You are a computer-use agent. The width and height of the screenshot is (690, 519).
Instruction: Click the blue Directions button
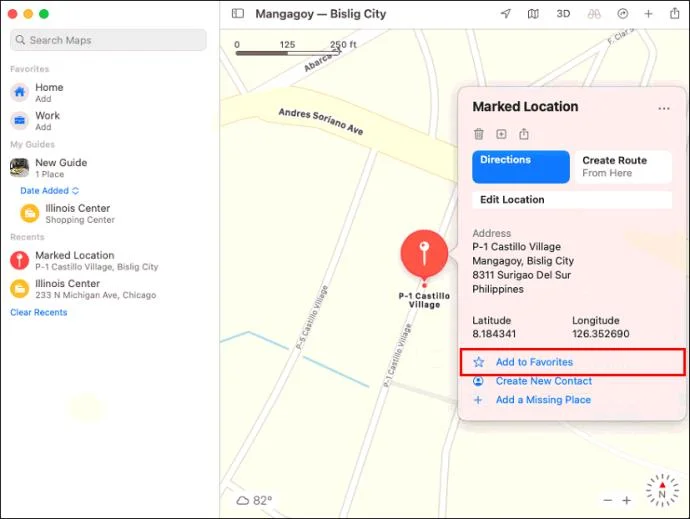[521, 167]
